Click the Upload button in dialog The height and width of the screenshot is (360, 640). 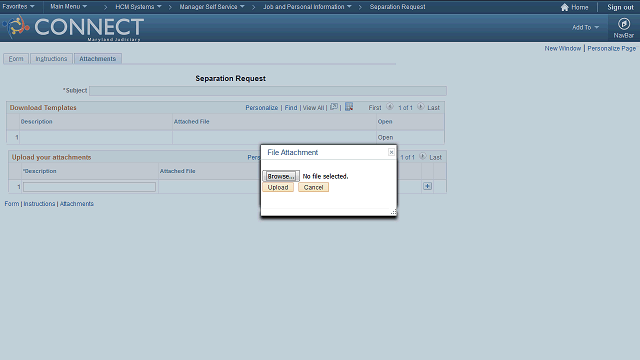(278, 187)
